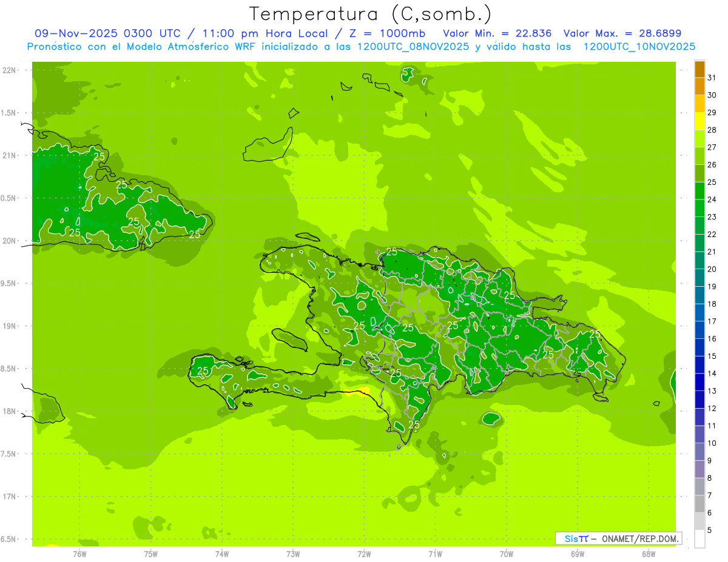Click the SisPI ONAMET/REP.DOM. credit box

618,538
